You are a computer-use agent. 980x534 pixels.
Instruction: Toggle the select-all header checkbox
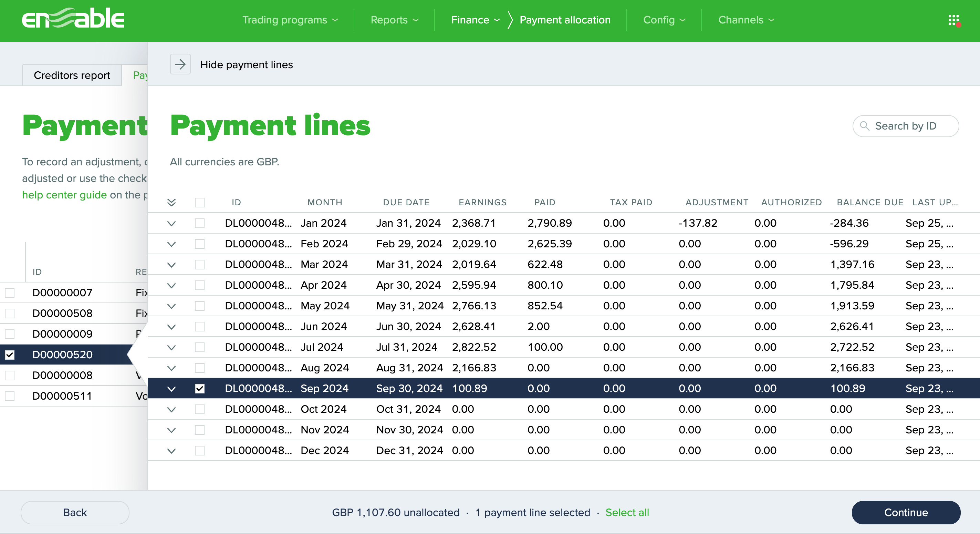(x=200, y=203)
